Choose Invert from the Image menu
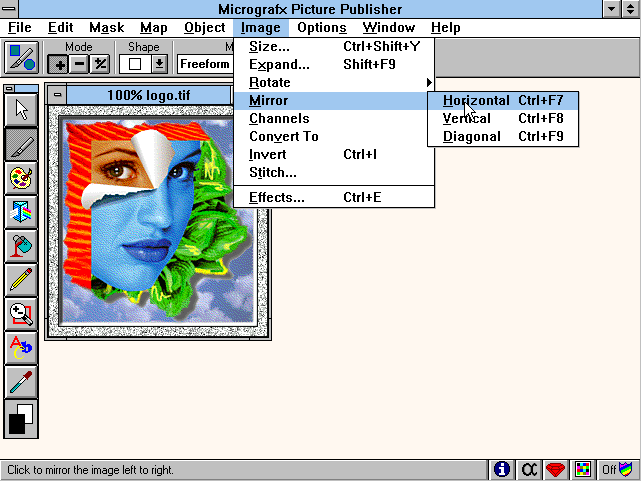 [334, 154]
